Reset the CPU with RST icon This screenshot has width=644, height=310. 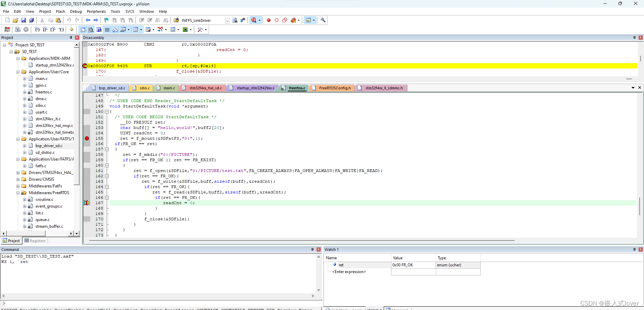7,30
